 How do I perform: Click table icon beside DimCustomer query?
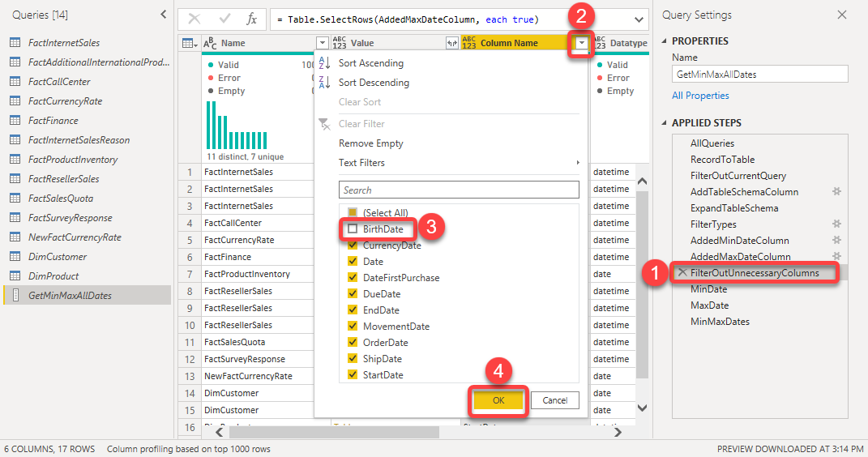(x=15, y=257)
